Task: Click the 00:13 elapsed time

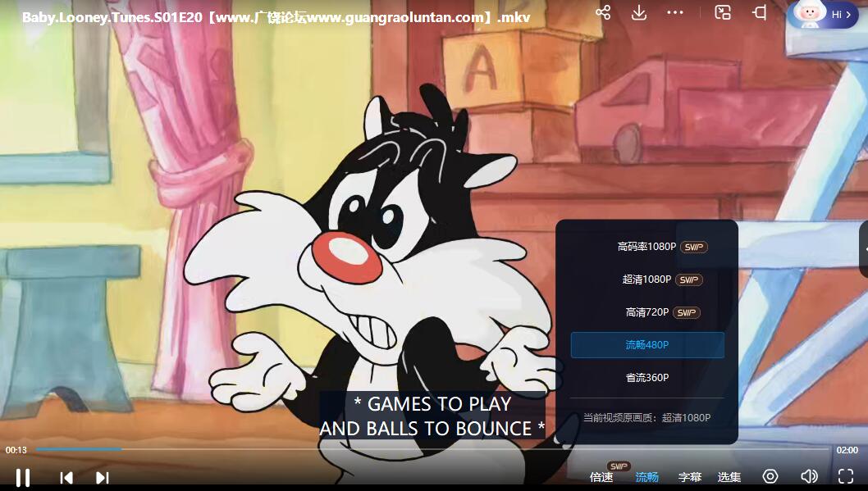Action: [16, 450]
